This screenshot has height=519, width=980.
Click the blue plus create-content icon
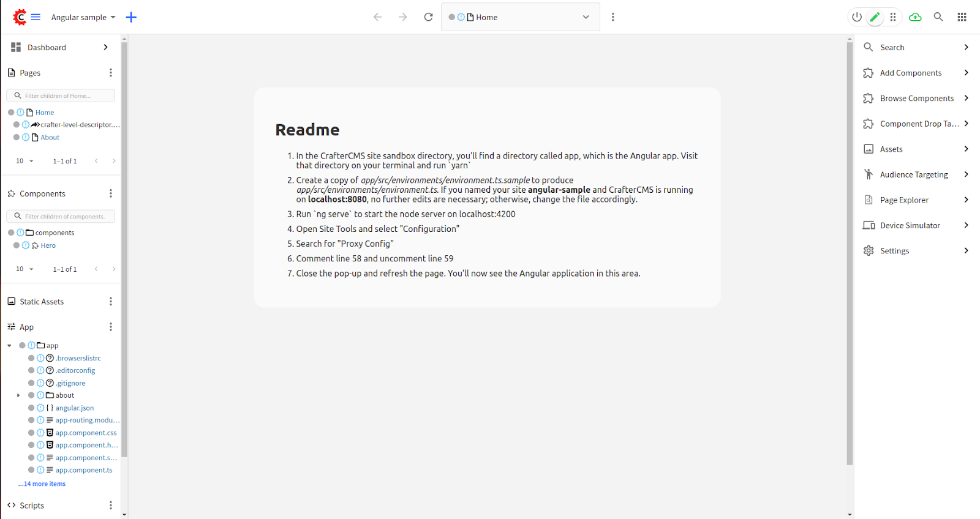tap(131, 17)
